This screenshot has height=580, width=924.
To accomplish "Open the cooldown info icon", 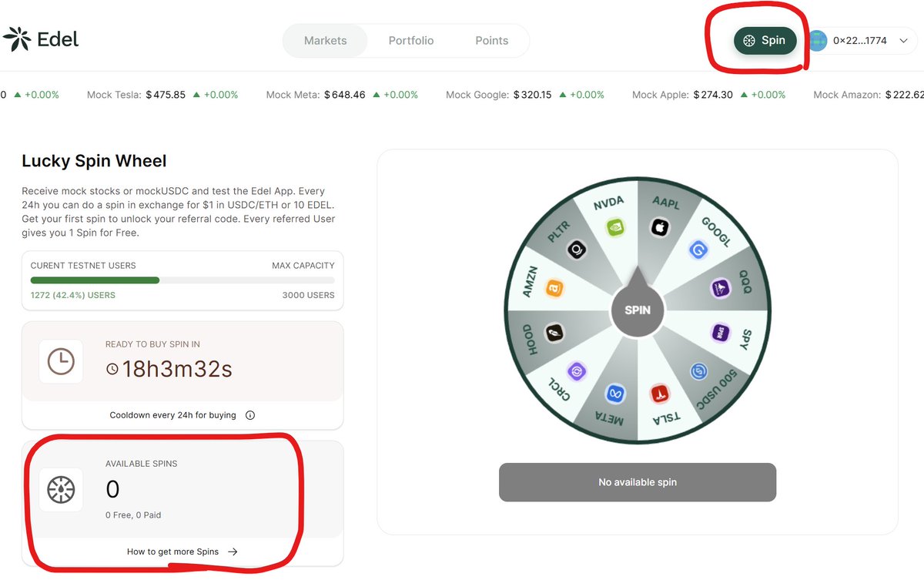I will coord(250,415).
